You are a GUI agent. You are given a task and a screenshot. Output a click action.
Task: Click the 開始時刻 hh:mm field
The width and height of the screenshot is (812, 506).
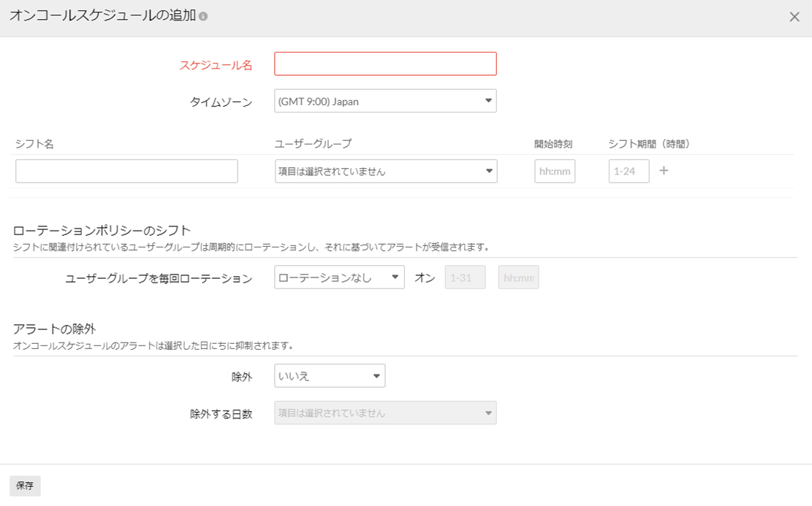pyautogui.click(x=555, y=172)
